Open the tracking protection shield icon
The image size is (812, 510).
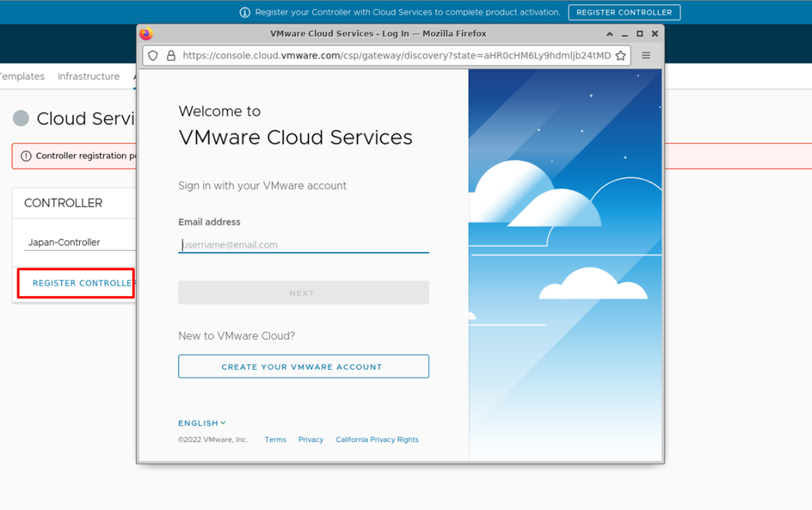point(154,56)
